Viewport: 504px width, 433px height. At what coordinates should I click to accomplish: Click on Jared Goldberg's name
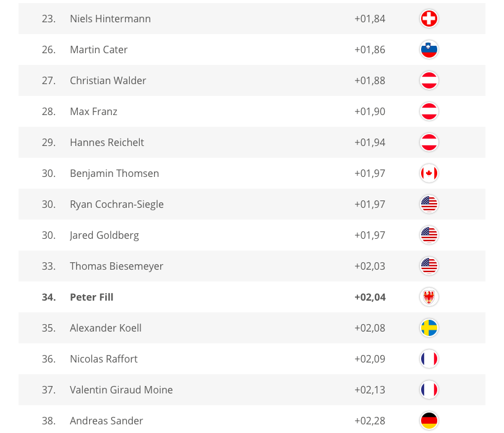pos(105,235)
